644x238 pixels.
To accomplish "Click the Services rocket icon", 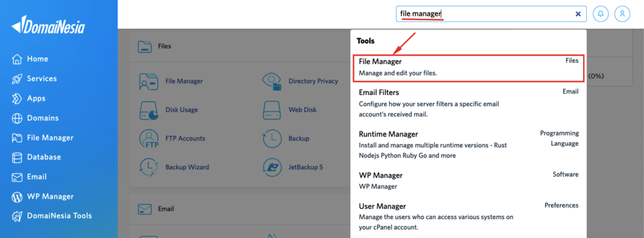I will click(x=17, y=79).
